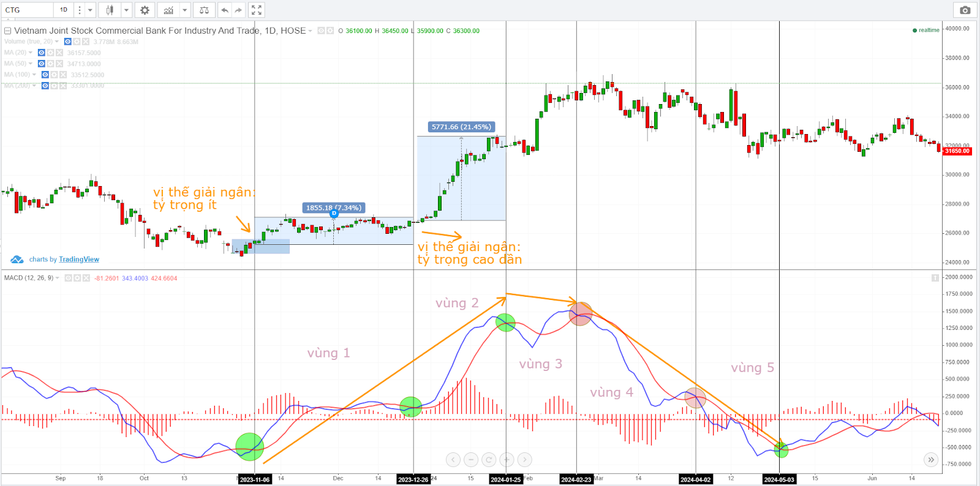
Task: Click the 5771.66 (21.45%) measurement label
Action: coord(461,127)
